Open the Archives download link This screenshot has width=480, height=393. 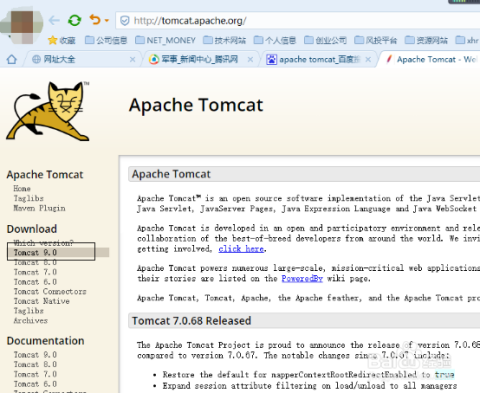click(x=31, y=321)
